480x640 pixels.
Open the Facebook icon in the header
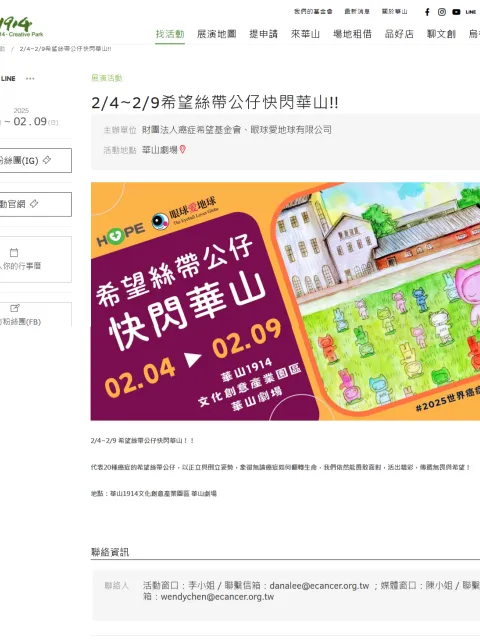point(427,12)
